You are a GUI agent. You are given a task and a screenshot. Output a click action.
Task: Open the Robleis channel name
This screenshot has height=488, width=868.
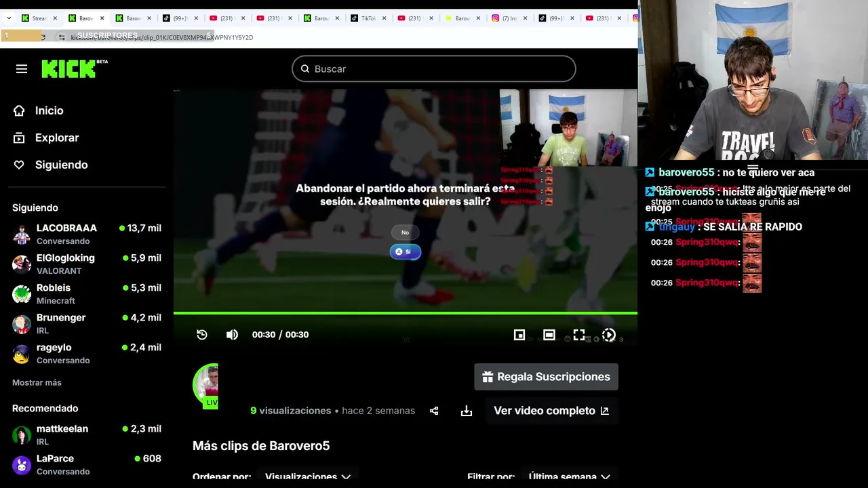point(54,288)
